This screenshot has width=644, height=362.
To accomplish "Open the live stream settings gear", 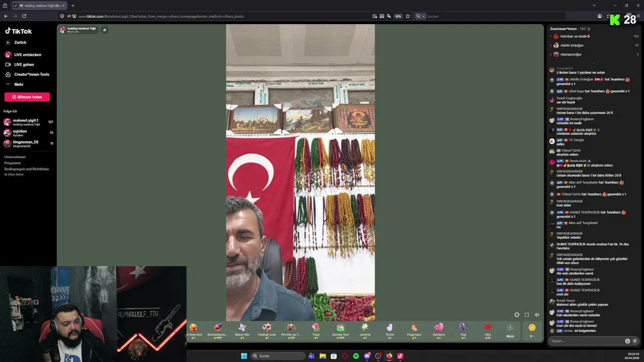I will point(517,315).
